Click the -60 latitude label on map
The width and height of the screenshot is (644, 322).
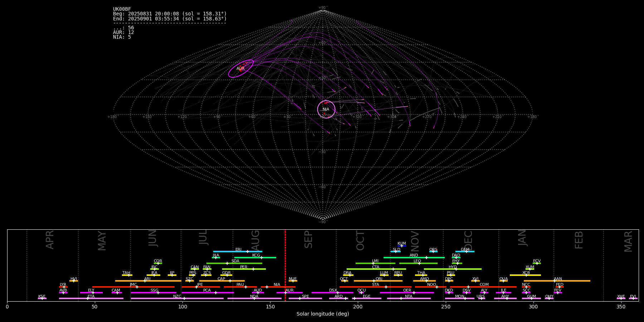tap(322, 187)
